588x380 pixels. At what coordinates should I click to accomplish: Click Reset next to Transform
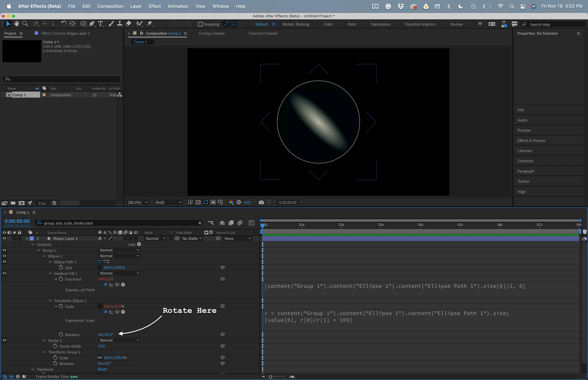(x=102, y=369)
